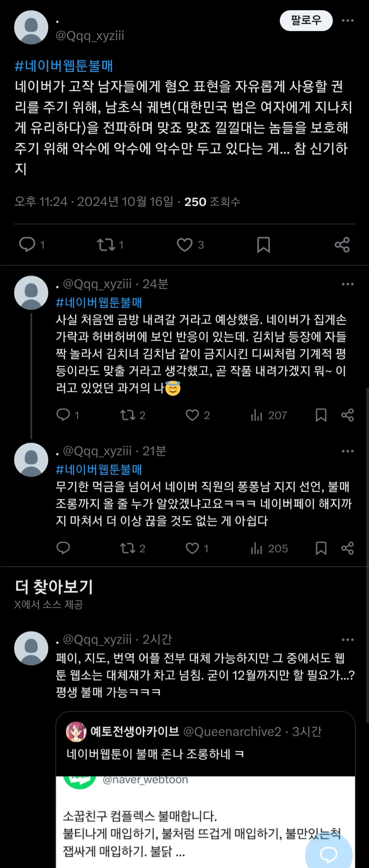Viewport: 369px width, 868px height.
Task: Bookmark the main post
Action: 263,245
